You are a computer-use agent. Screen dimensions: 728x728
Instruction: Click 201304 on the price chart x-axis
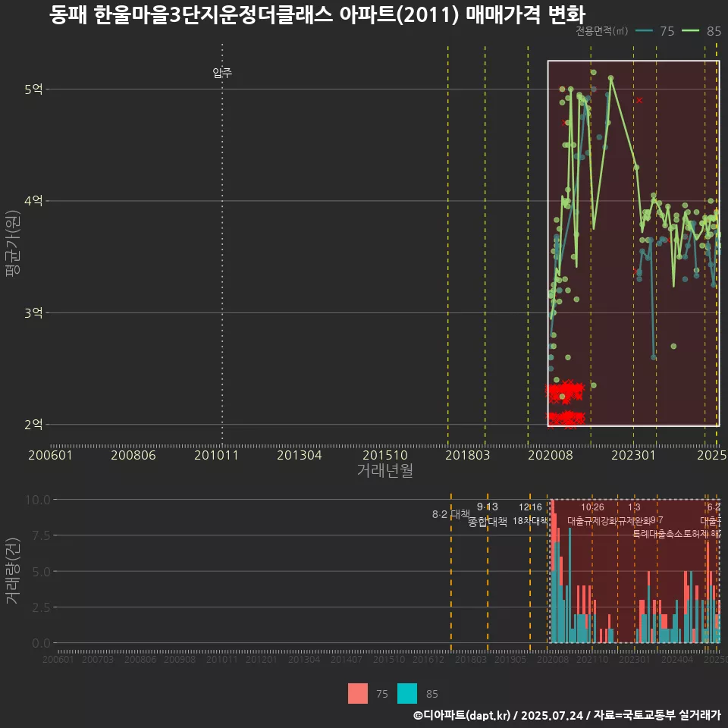point(300,455)
